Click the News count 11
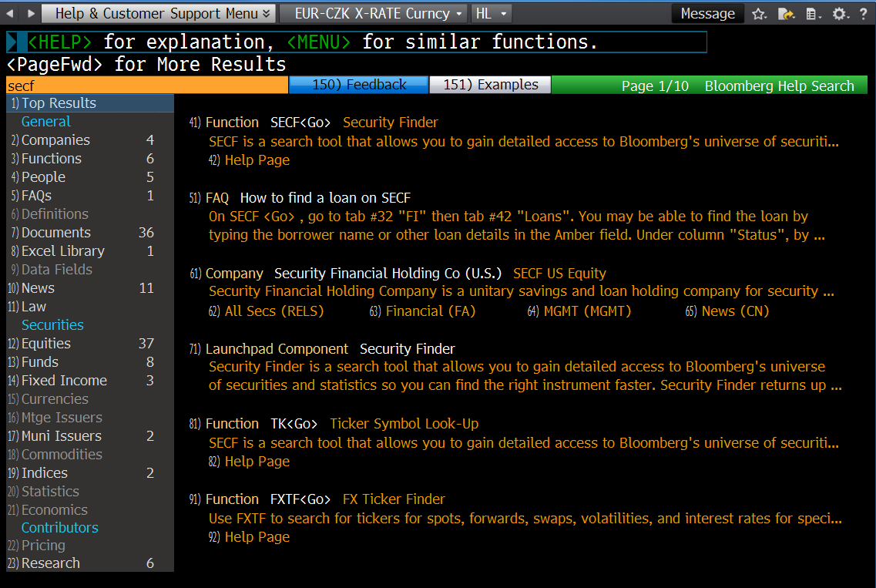This screenshot has width=876, height=588. coord(146,288)
